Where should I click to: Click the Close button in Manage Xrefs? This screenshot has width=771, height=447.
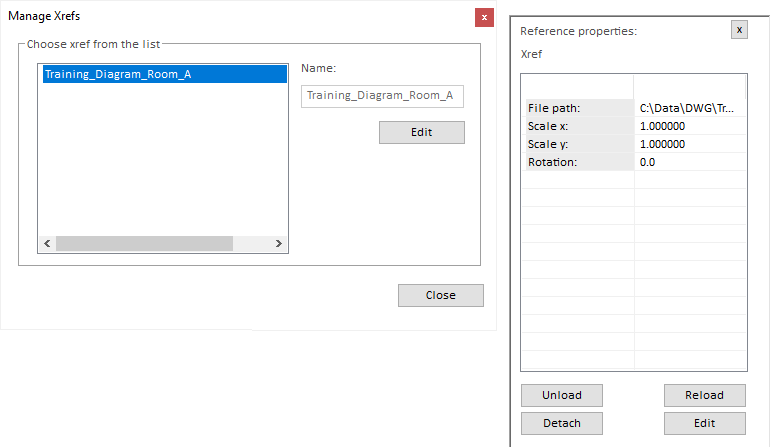coord(440,295)
